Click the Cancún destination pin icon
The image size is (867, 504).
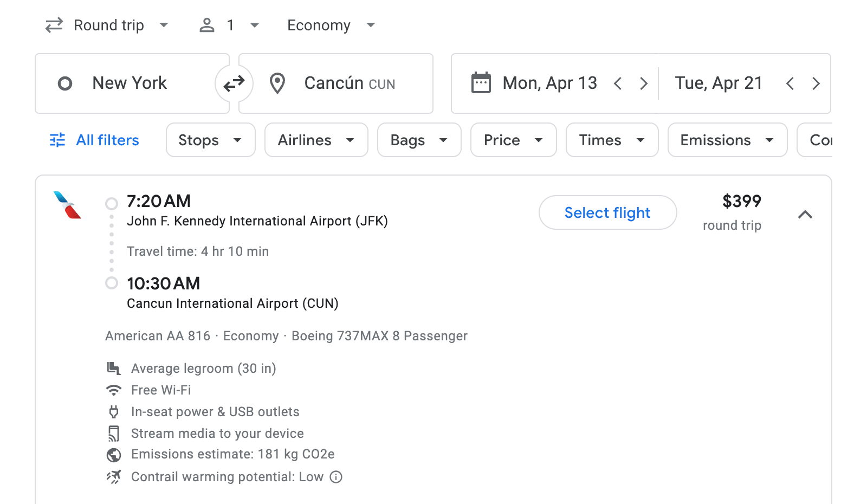point(278,83)
